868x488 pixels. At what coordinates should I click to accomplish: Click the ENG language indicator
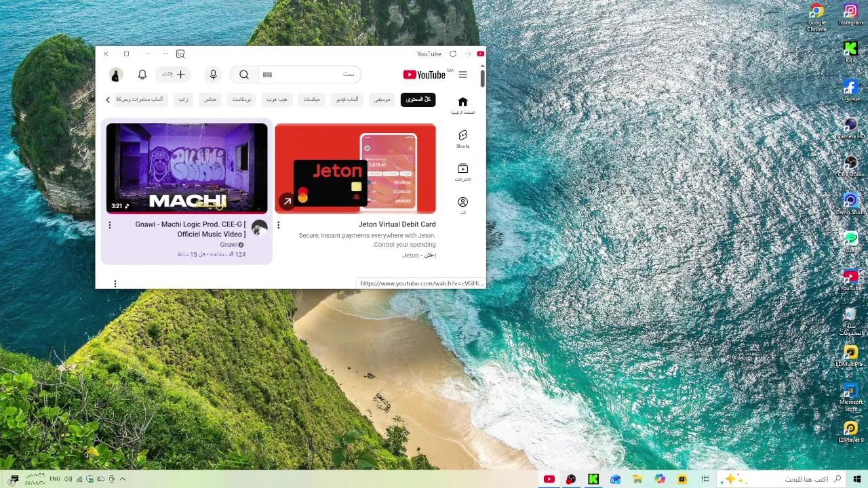(x=55, y=479)
